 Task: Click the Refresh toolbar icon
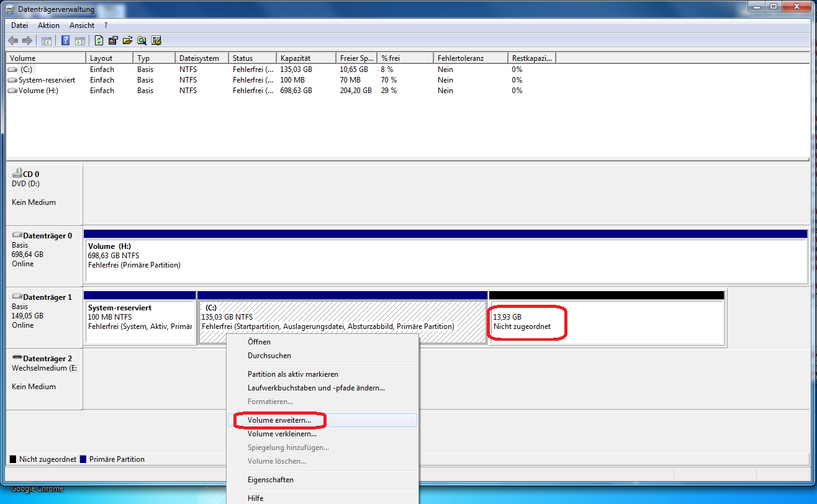tap(99, 41)
